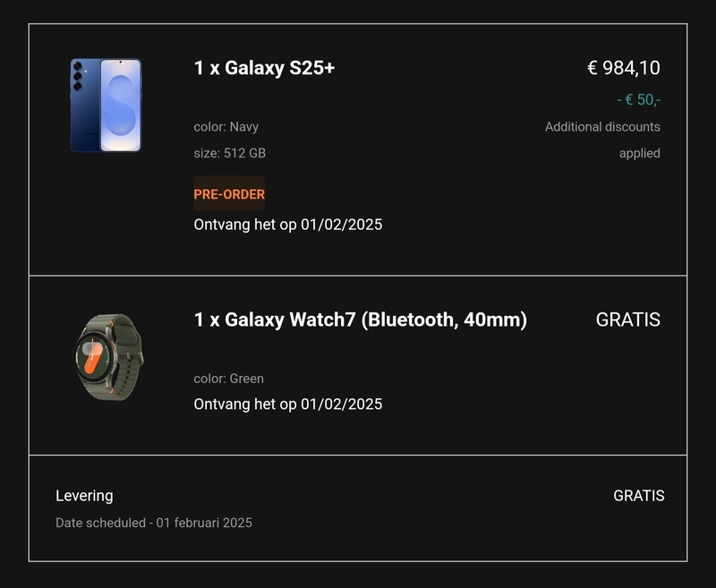Click the Levering heading
This screenshot has width=716, height=588.
tap(84, 496)
